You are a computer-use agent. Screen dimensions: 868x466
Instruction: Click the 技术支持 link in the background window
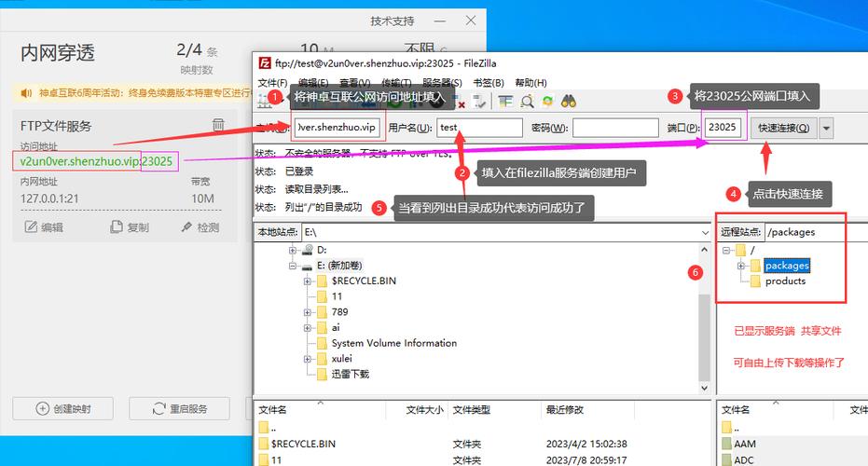392,21
